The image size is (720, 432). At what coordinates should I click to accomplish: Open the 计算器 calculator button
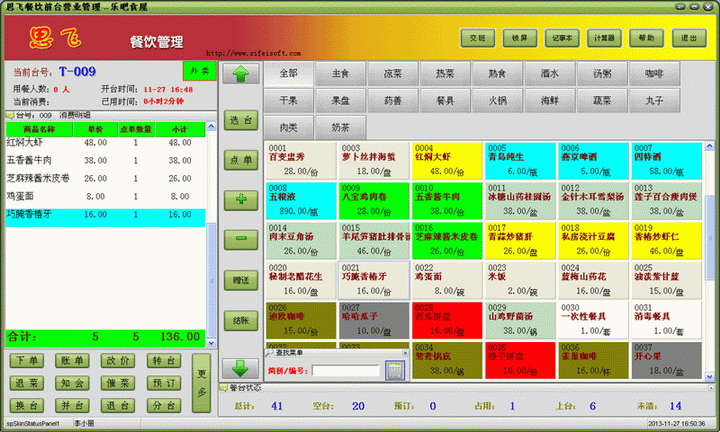point(604,38)
